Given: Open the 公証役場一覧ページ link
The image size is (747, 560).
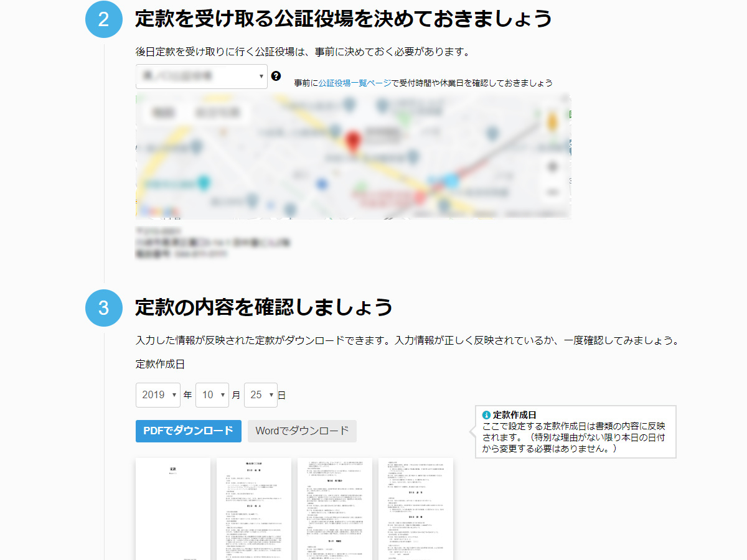Looking at the screenshot, I should point(355,83).
